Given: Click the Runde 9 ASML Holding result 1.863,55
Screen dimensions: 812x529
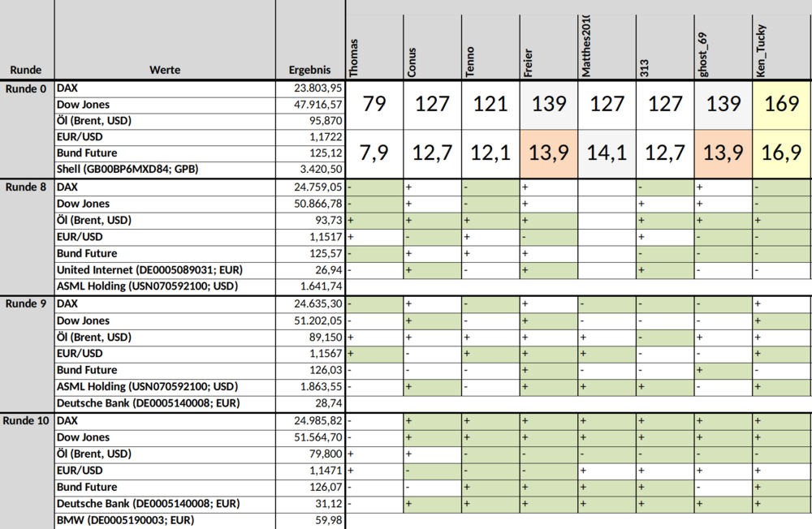Looking at the screenshot, I should pos(310,387).
